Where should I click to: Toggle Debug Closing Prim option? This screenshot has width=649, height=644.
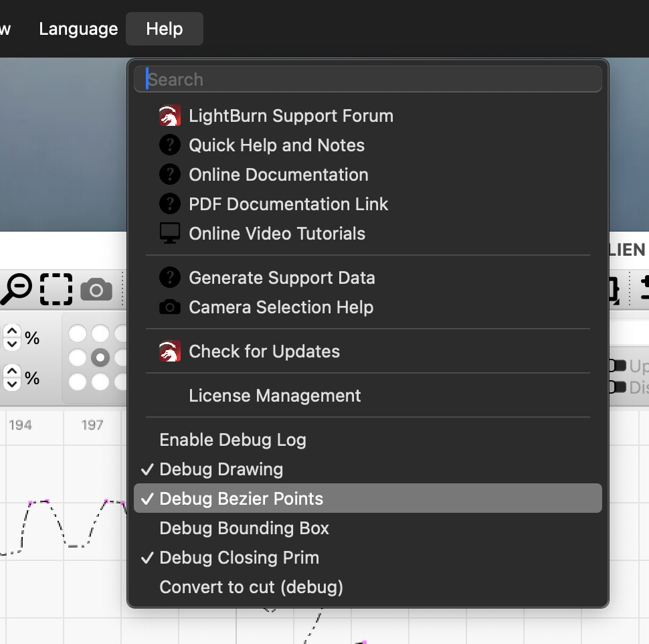[x=367, y=558]
